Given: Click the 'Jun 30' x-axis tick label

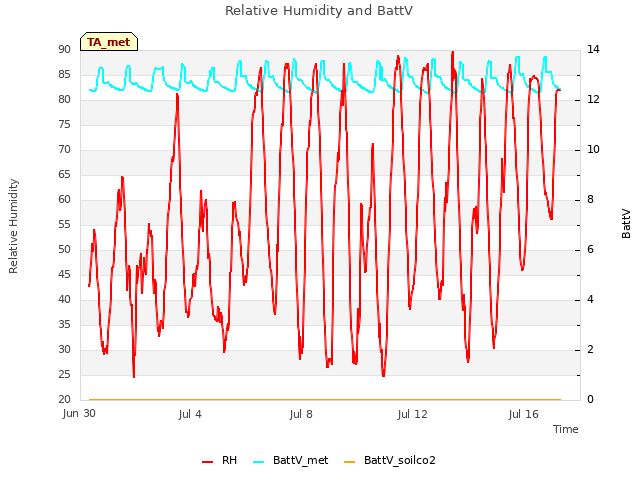Looking at the screenshot, I should (79, 413).
